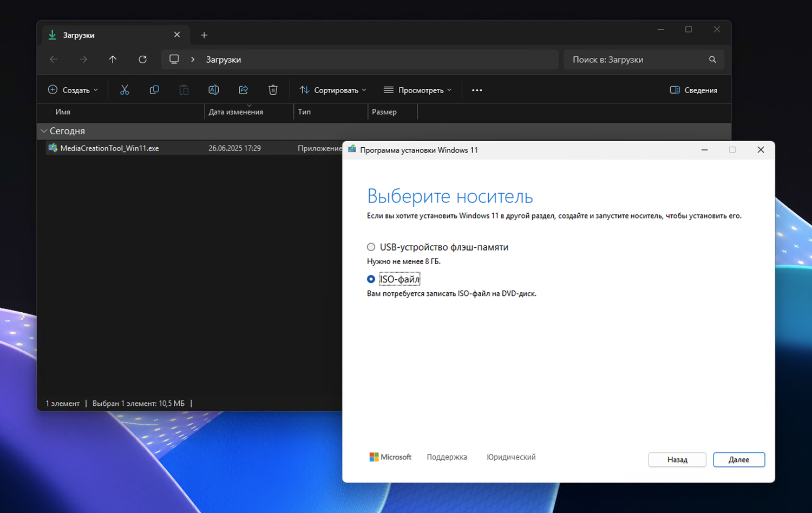Click the 1 элемент status bar text
The height and width of the screenshot is (513, 812).
[63, 404]
